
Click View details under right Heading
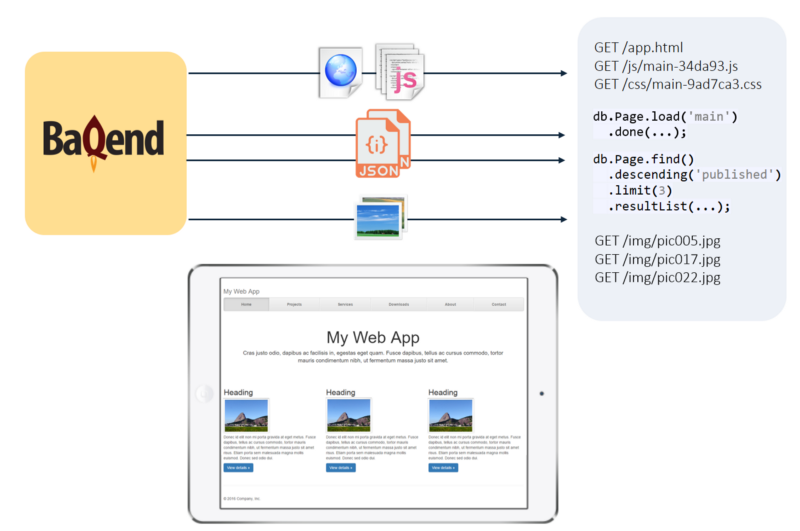tap(443, 468)
